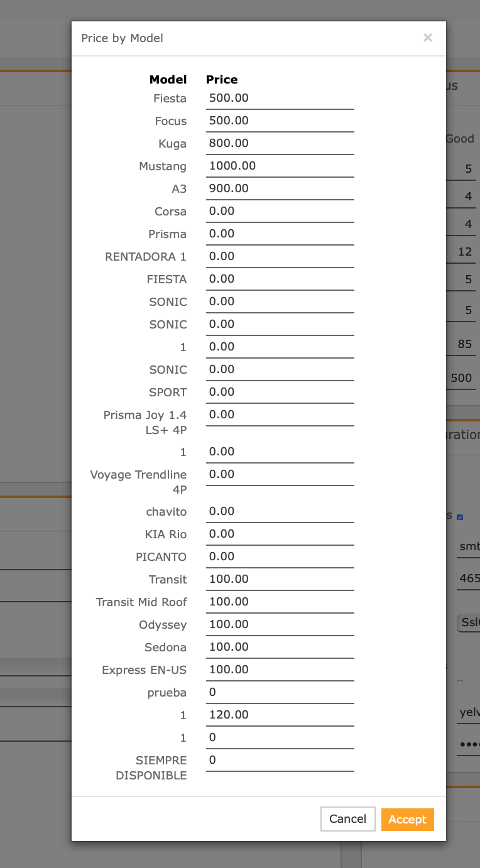480x868 pixels.
Task: Select the prueba price input
Action: tap(280, 692)
